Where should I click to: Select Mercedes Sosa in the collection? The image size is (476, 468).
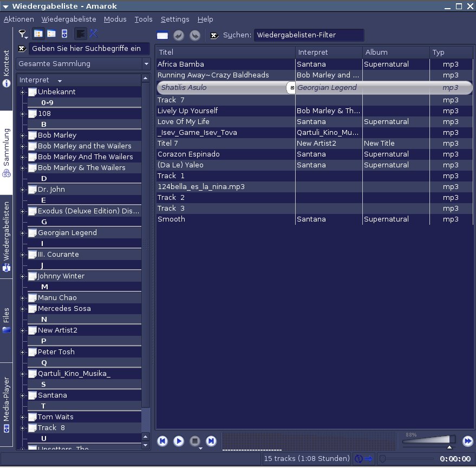[x=64, y=309]
